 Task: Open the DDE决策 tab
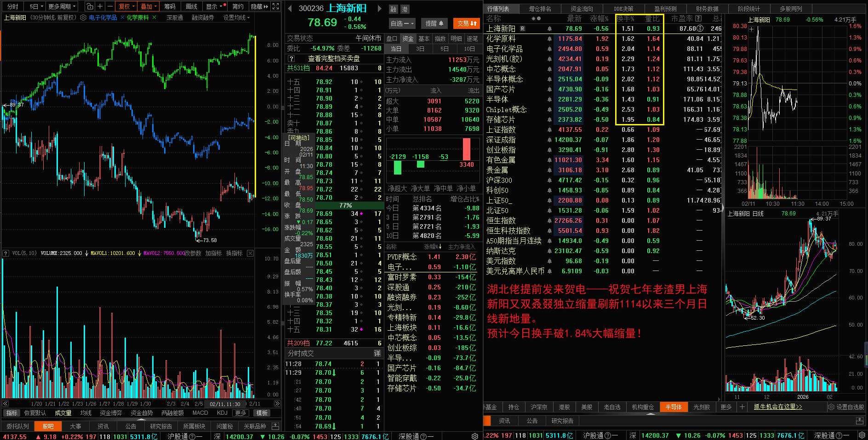pyautogui.click(x=623, y=9)
